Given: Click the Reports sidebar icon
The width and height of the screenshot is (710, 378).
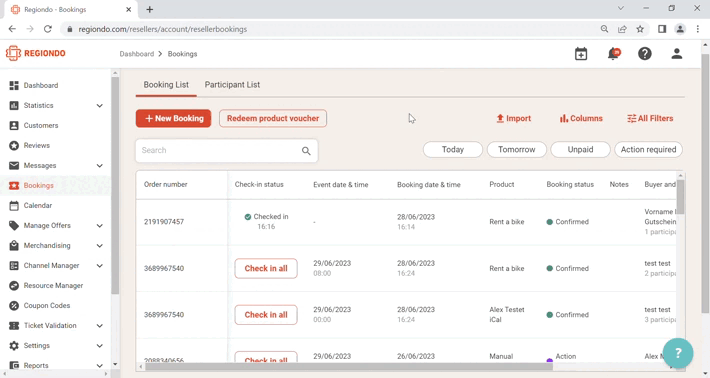Looking at the screenshot, I should pyautogui.click(x=14, y=365).
